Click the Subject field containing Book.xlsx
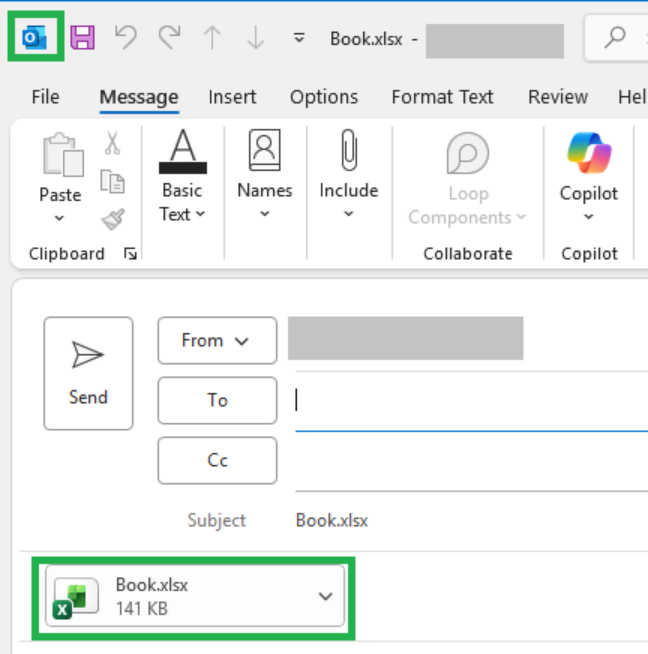Screen dimensions: 648x654 471,520
